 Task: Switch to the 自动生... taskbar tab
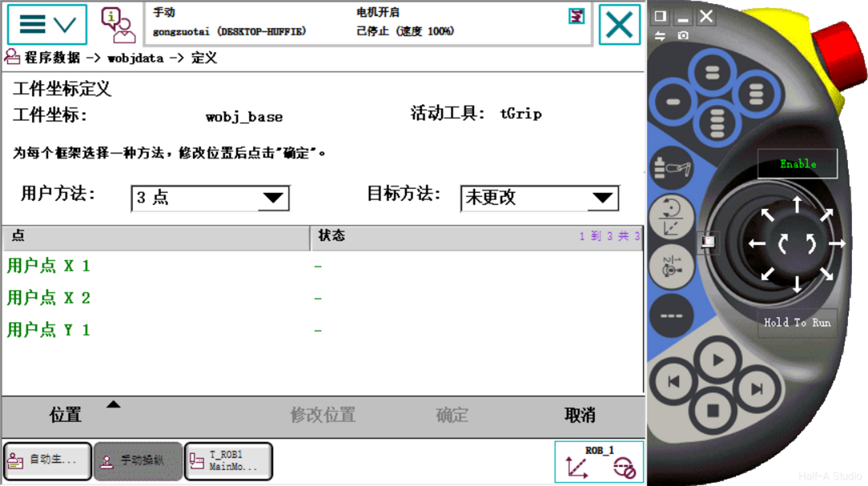48,460
